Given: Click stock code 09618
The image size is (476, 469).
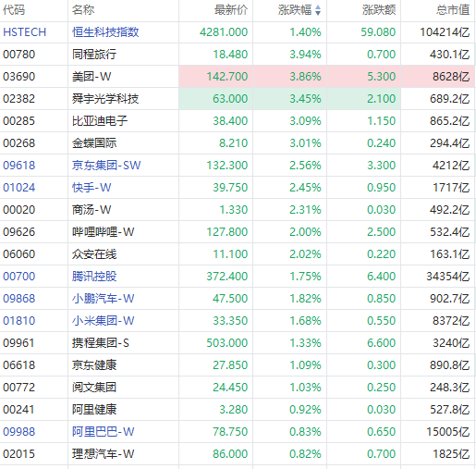Looking at the screenshot, I should 19,166.
